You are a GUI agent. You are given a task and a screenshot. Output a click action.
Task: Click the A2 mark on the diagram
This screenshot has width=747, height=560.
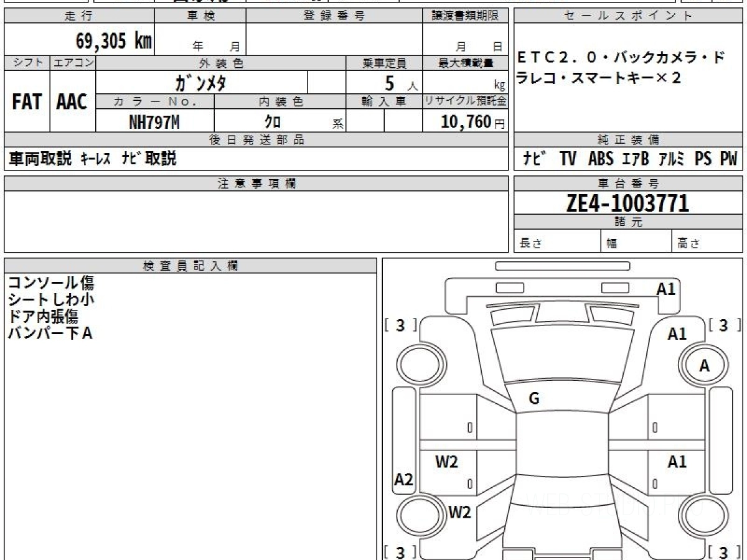click(404, 480)
